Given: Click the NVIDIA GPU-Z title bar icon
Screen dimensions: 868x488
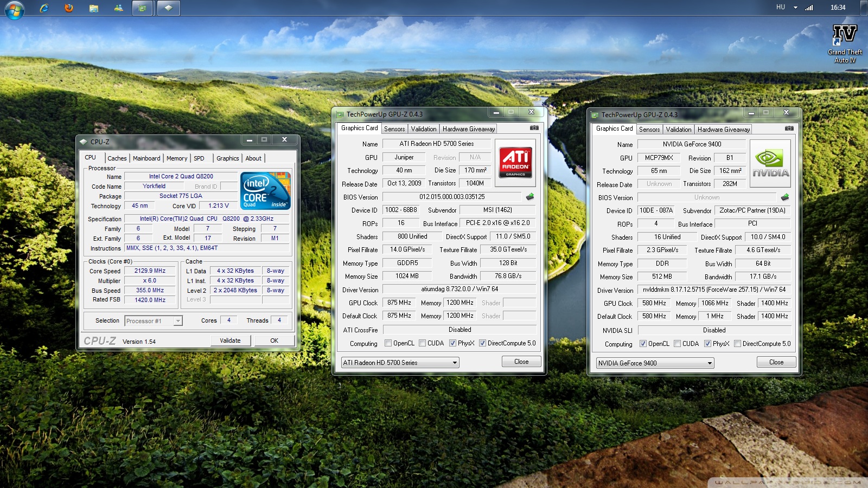Looking at the screenshot, I should point(595,115).
